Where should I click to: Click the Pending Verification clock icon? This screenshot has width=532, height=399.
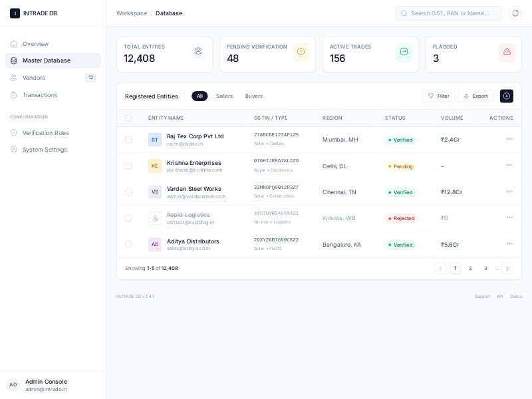click(x=301, y=53)
